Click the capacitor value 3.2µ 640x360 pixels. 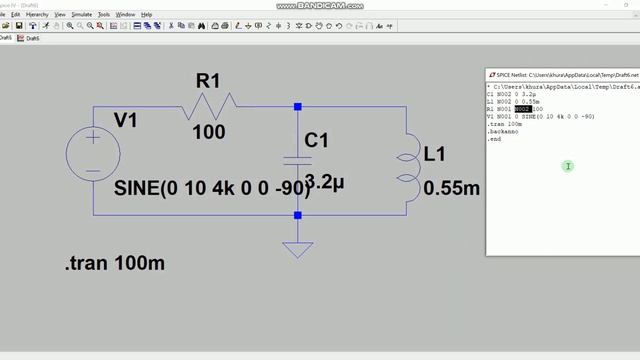pos(324,182)
